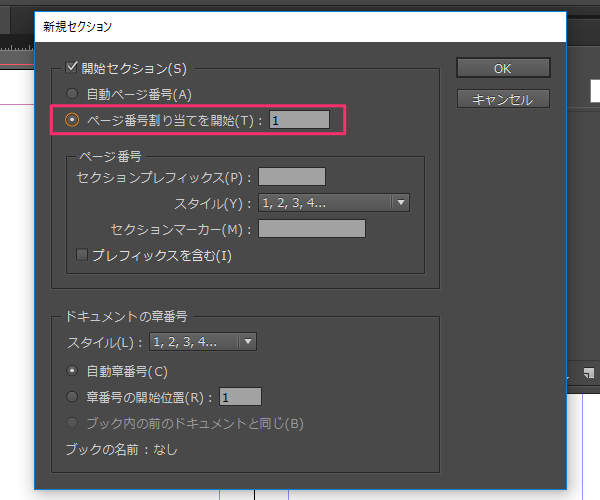The height and width of the screenshot is (500, 600).
Task: Click the new page icon in background panel
Action: pyautogui.click(x=589, y=373)
